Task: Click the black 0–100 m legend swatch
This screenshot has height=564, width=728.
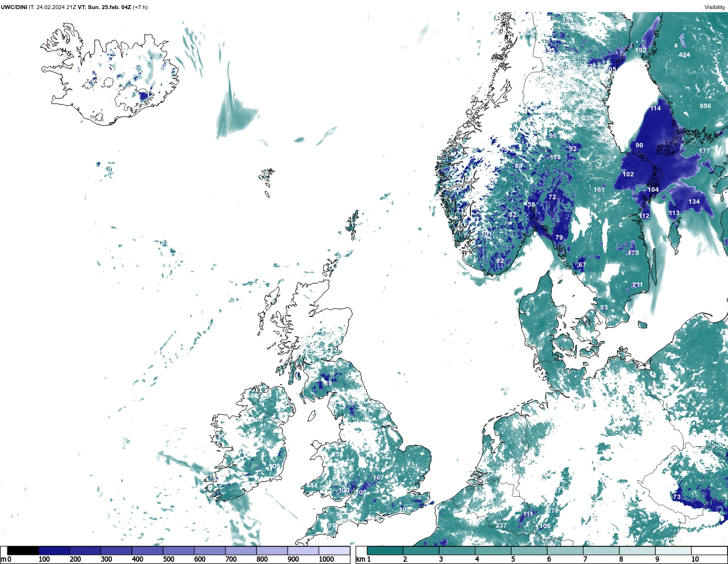Action: click(23, 550)
